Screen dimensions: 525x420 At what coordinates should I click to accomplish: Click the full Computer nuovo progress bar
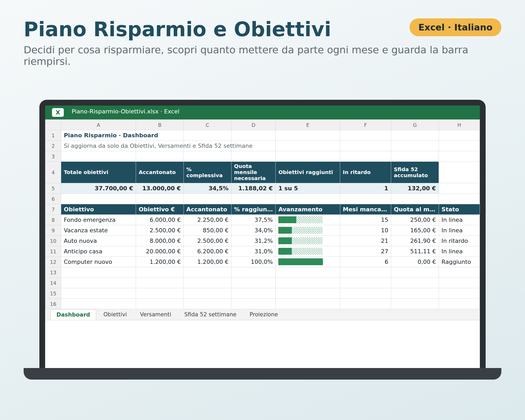pyautogui.click(x=301, y=262)
